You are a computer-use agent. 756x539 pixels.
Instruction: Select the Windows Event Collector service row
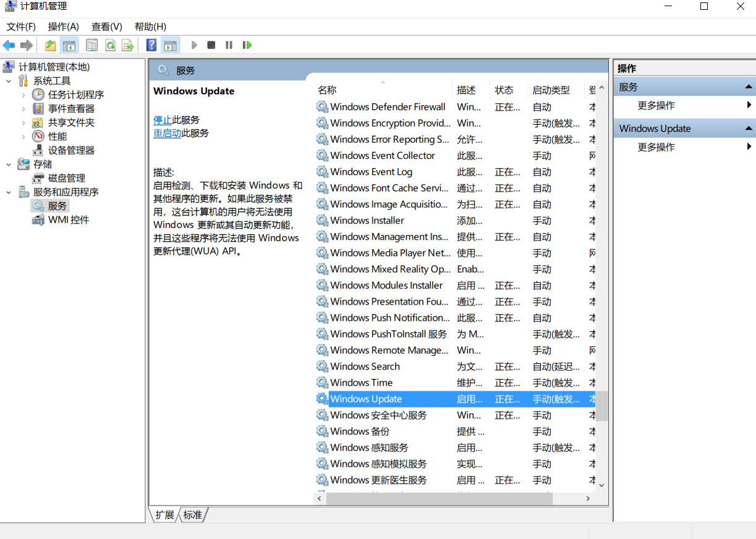(455, 155)
